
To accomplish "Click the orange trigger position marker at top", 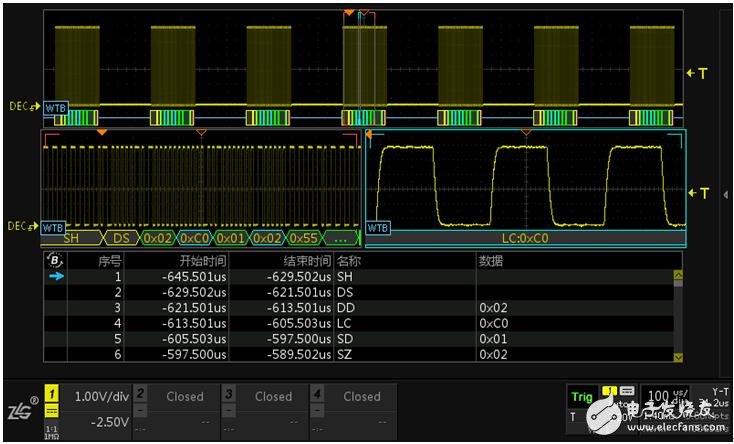I will (349, 13).
